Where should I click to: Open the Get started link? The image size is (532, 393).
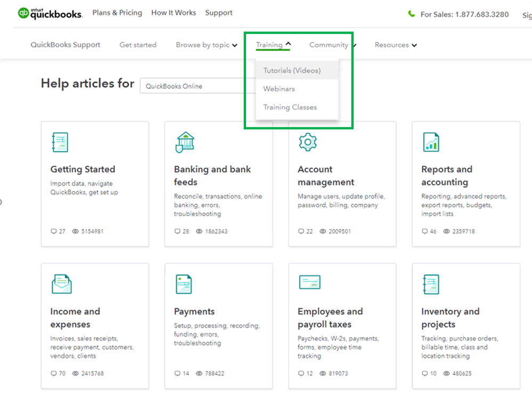pos(138,45)
